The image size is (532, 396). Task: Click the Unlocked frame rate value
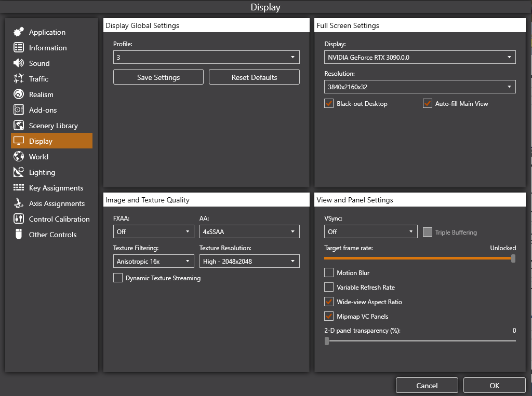click(x=503, y=248)
